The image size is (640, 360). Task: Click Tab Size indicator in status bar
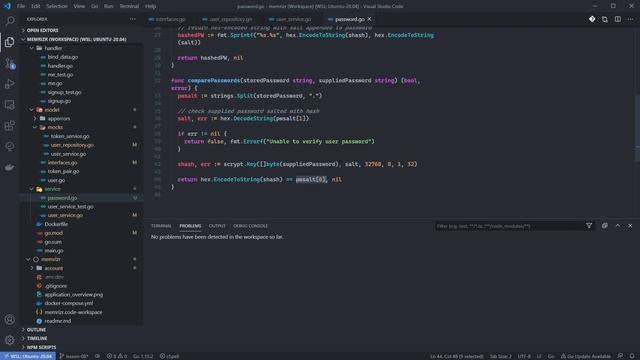tap(500, 356)
